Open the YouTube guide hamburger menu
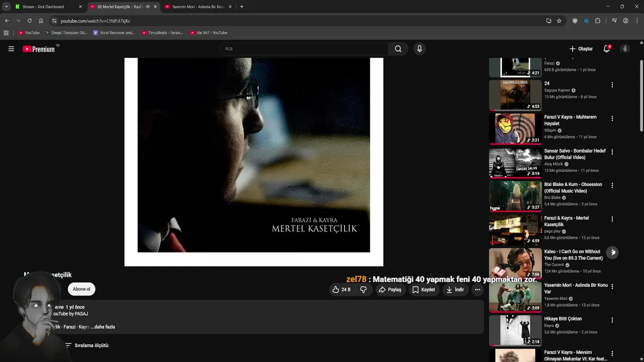Screen dimensions: 644x362 [x=11, y=49]
